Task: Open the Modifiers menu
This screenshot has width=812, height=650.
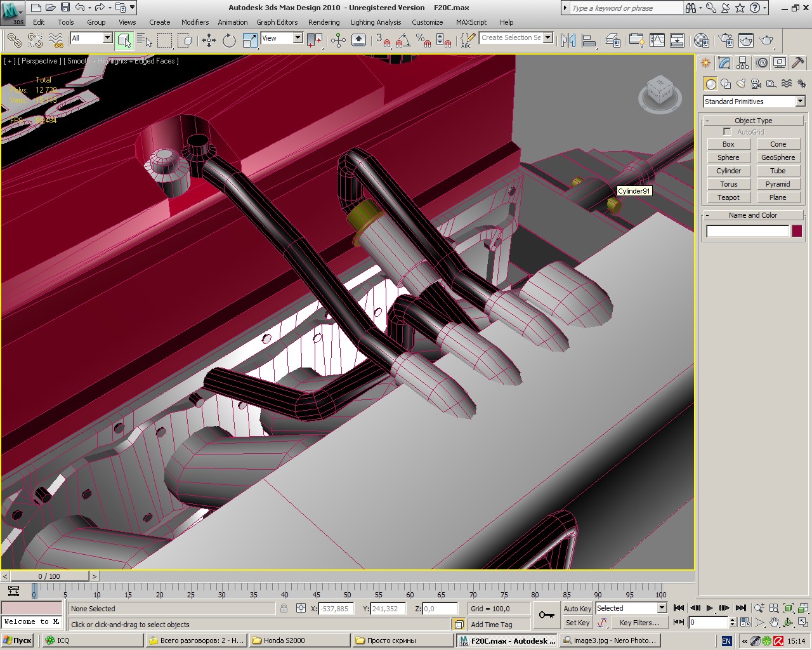Action: coord(195,22)
